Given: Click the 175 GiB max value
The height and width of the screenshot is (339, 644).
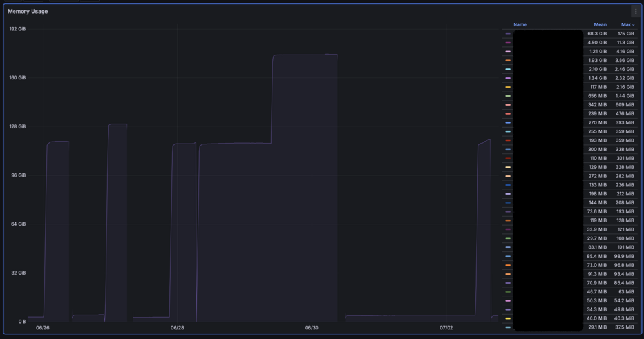Looking at the screenshot, I should coord(625,34).
